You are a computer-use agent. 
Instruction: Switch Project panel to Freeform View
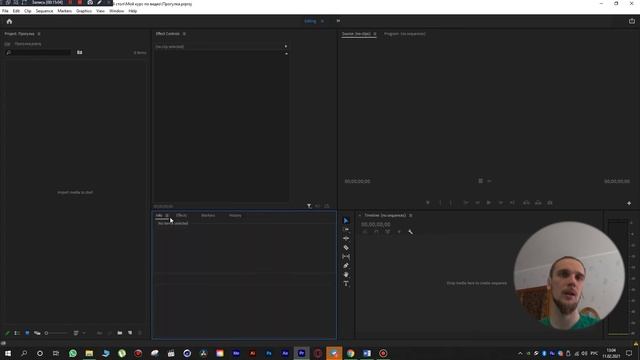tap(37, 333)
